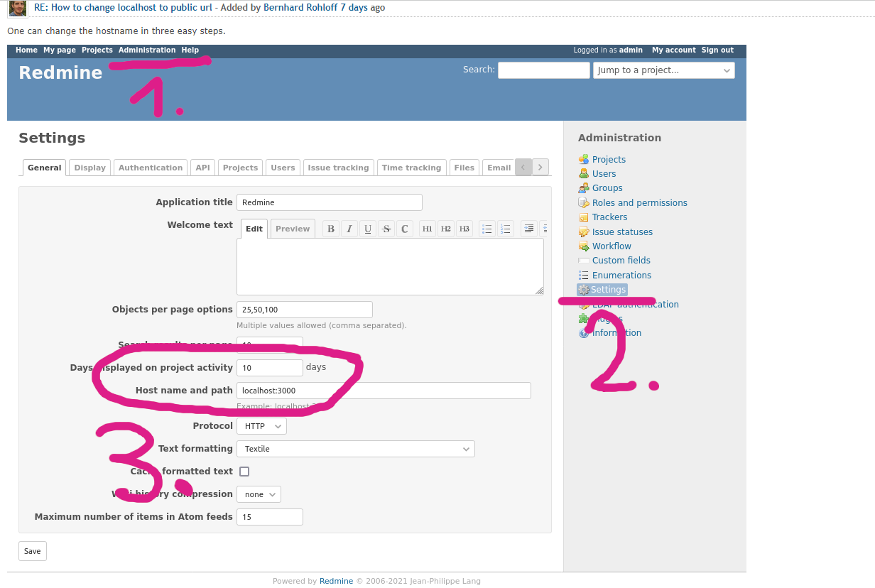The image size is (875, 588).
Task: Open Help in top menu
Action: pos(190,50)
